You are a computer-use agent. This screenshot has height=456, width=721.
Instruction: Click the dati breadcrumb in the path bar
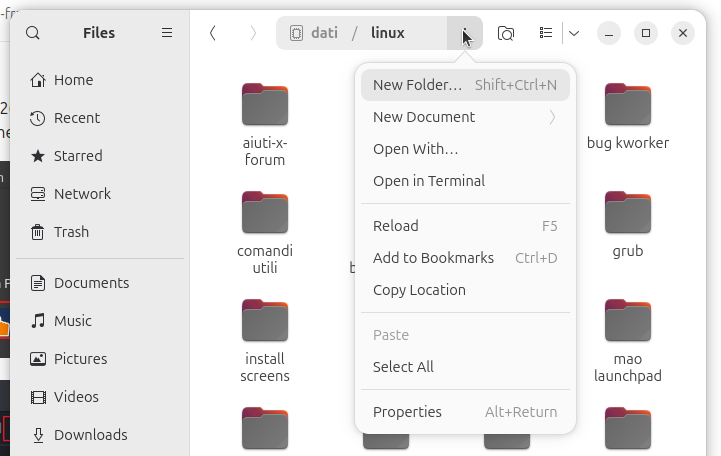(x=324, y=33)
